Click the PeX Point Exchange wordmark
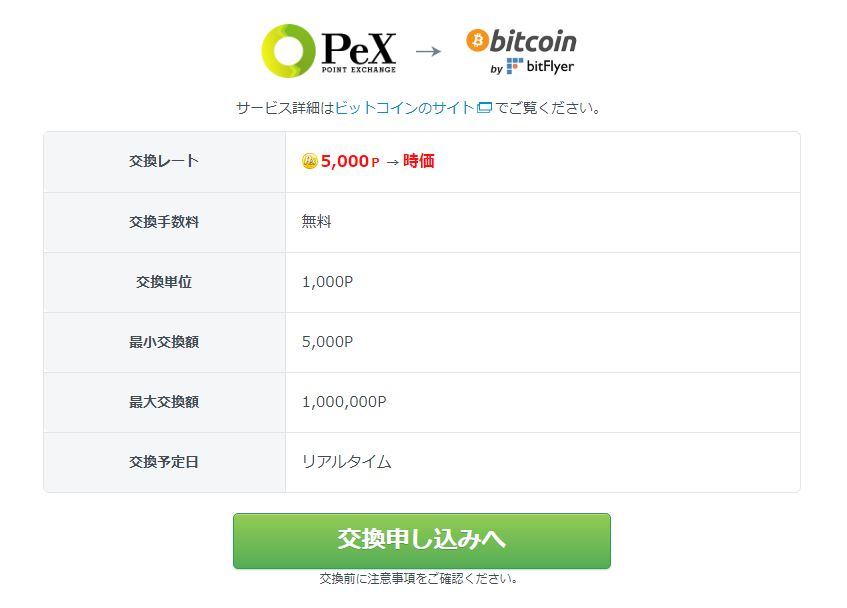The image size is (847, 608). [359, 52]
